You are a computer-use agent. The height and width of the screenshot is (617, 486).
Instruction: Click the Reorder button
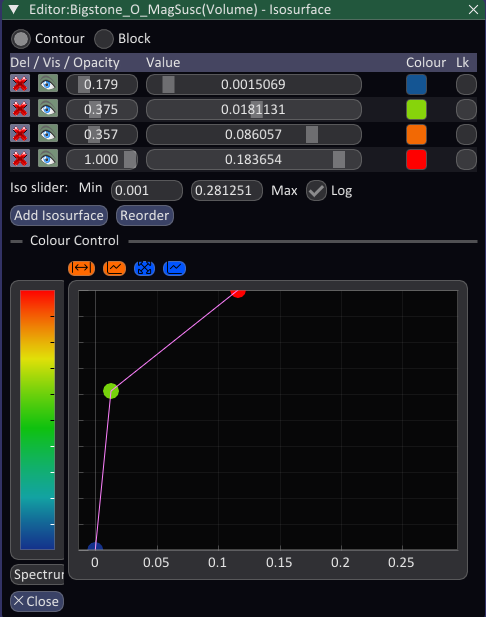tap(144, 216)
